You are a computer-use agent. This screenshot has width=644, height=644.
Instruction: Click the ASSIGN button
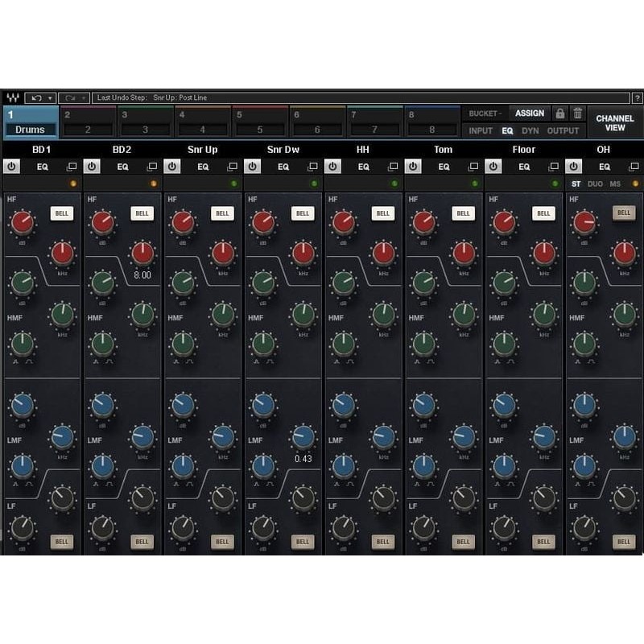coord(529,113)
